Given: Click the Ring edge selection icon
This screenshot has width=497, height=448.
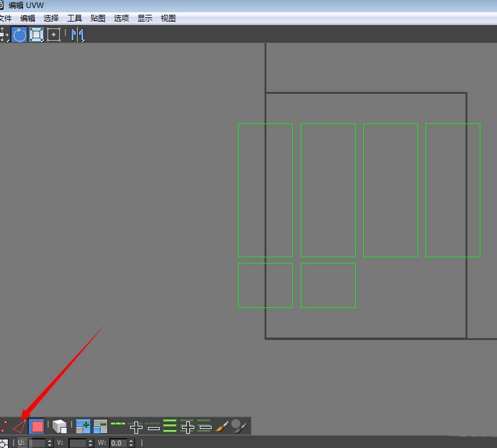Looking at the screenshot, I should click(x=170, y=426).
